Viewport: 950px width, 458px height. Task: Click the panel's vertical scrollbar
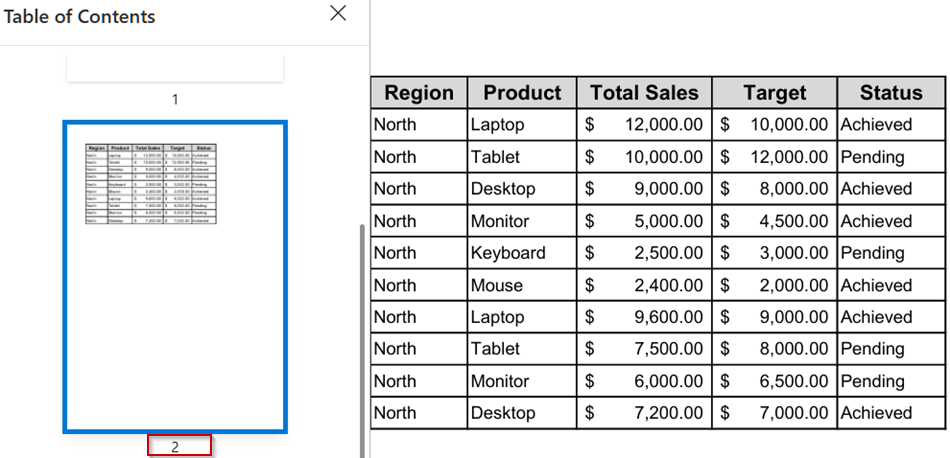coord(362,339)
